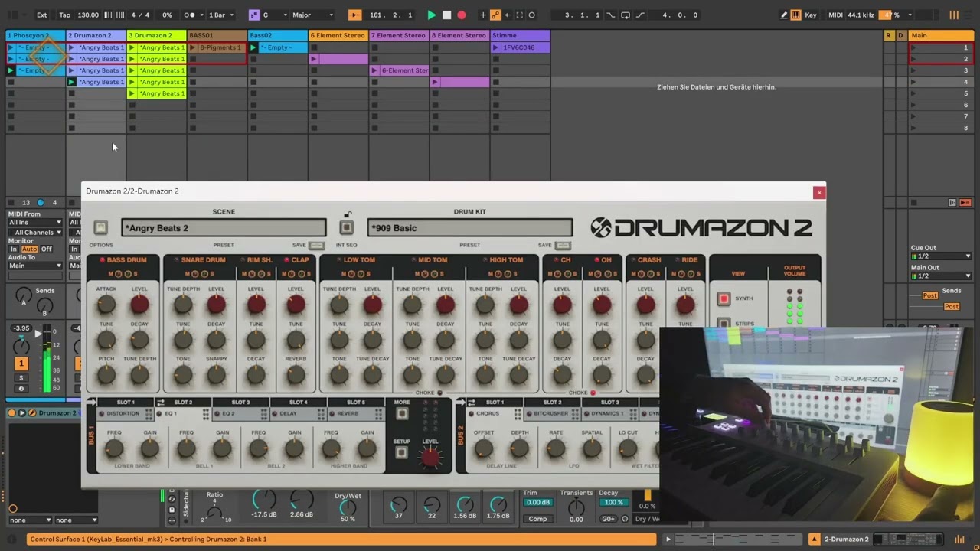Screen dimensions: 980x551
Task: Launch scene 5 on the Main track
Action: [913, 93]
